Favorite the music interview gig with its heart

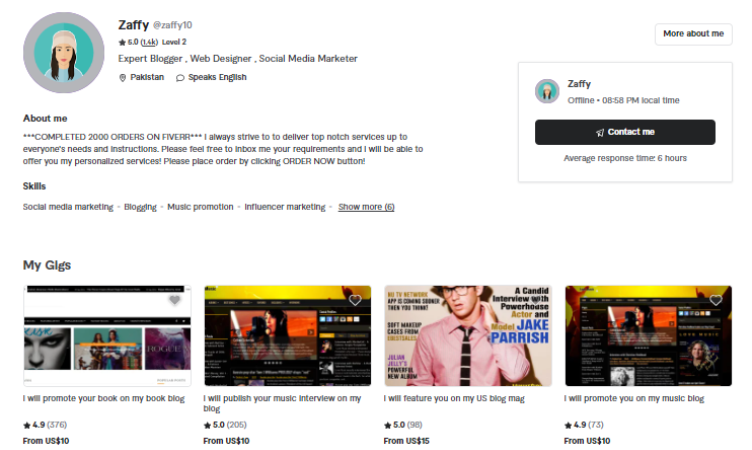(355, 300)
